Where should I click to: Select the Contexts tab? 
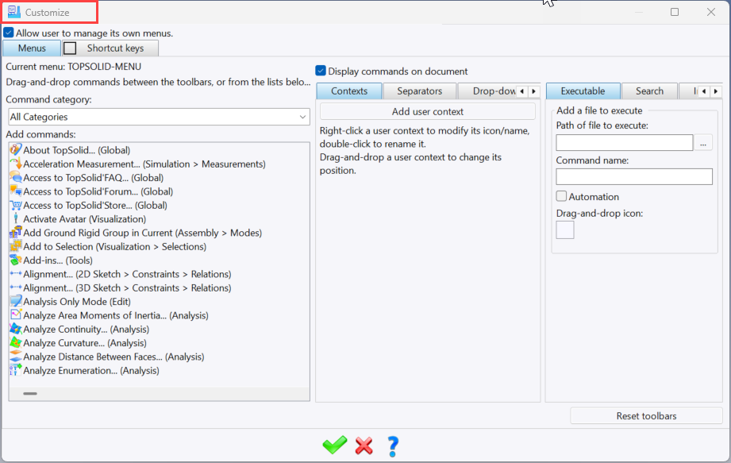[349, 91]
